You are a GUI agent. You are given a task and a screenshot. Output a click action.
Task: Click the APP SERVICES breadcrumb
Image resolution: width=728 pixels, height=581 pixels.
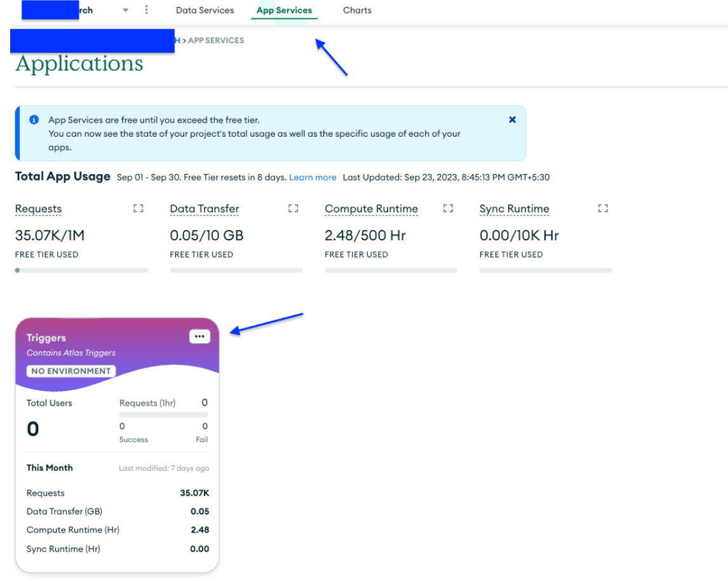[215, 40]
